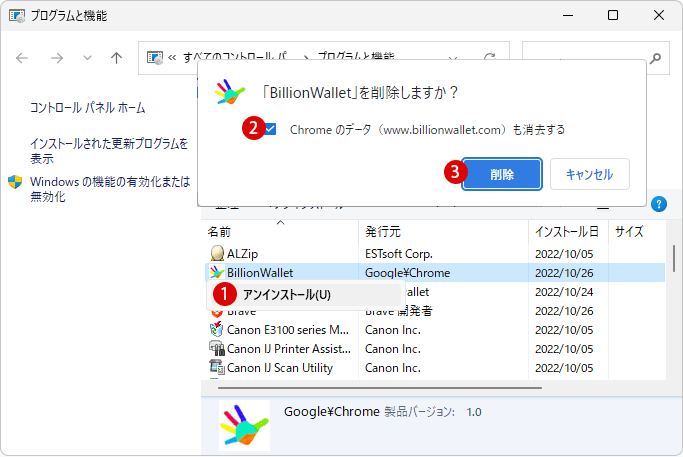Click the Brave 開発者 publisher cell

[x=399, y=311]
